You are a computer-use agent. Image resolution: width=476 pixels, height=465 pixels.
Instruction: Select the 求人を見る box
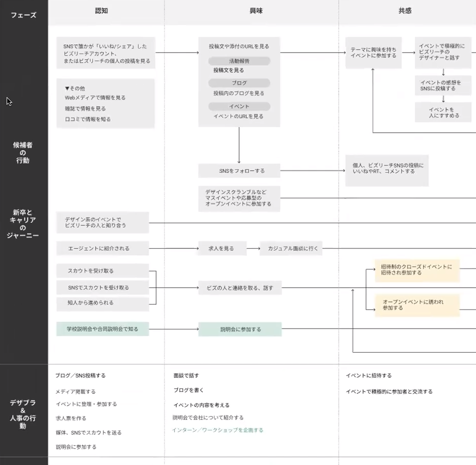221,249
